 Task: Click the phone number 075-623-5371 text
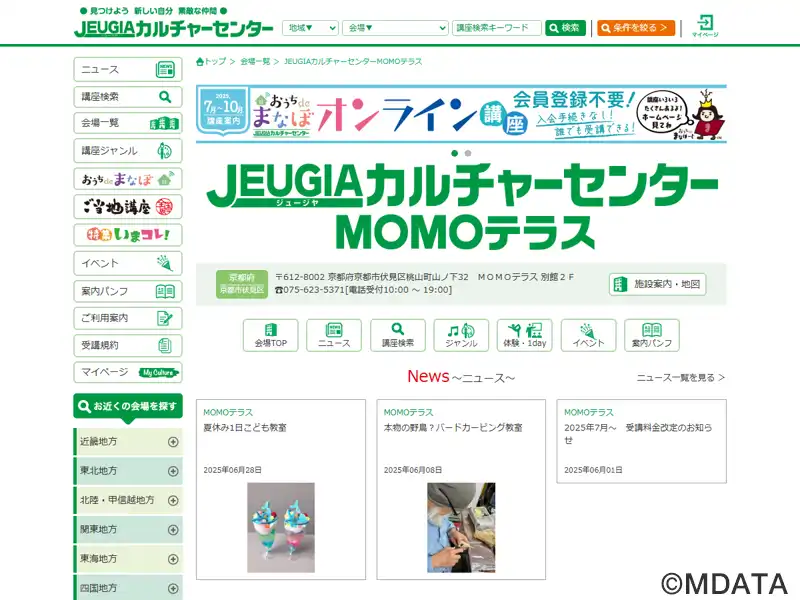tap(314, 290)
